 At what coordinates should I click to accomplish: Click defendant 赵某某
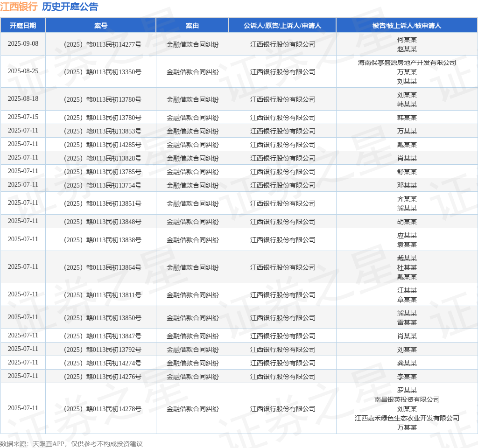[x=407, y=49]
